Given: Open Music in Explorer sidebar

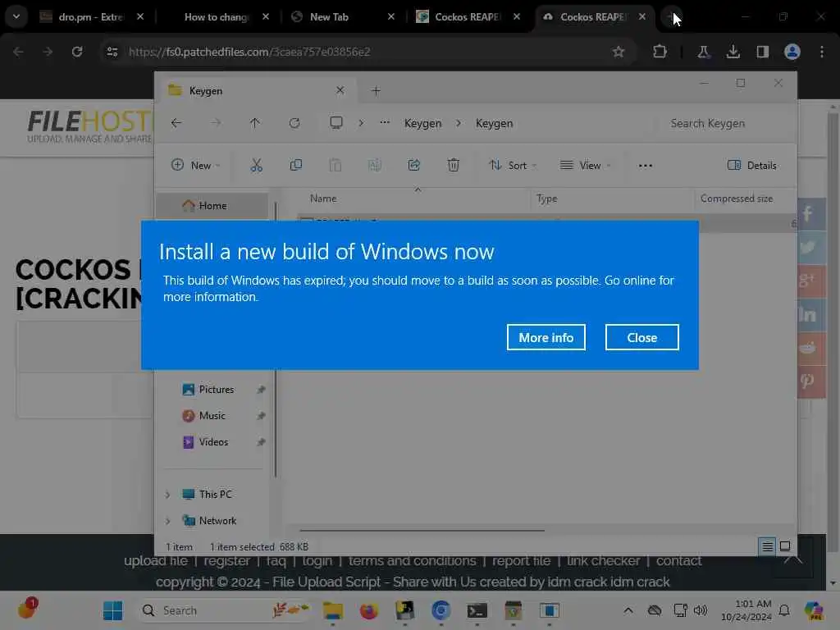Looking at the screenshot, I should click(x=212, y=416).
